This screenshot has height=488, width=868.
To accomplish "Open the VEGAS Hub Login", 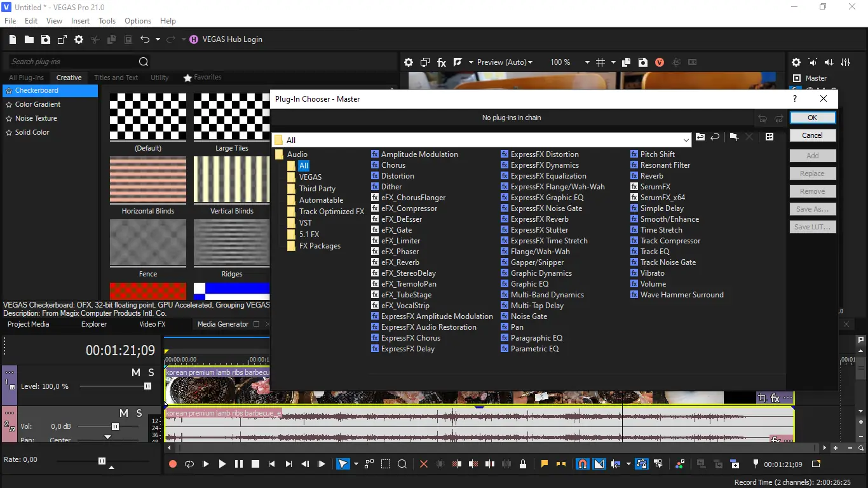I will [x=226, y=39].
